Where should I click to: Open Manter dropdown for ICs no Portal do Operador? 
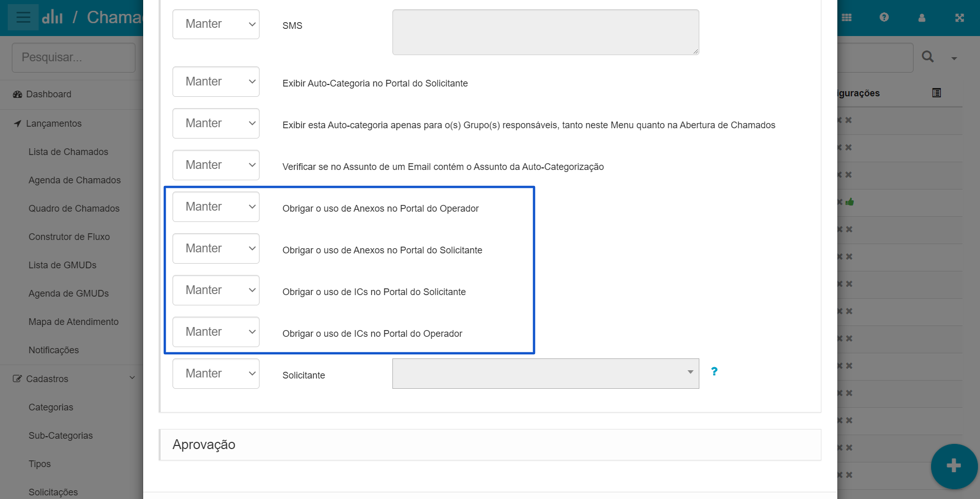click(216, 332)
